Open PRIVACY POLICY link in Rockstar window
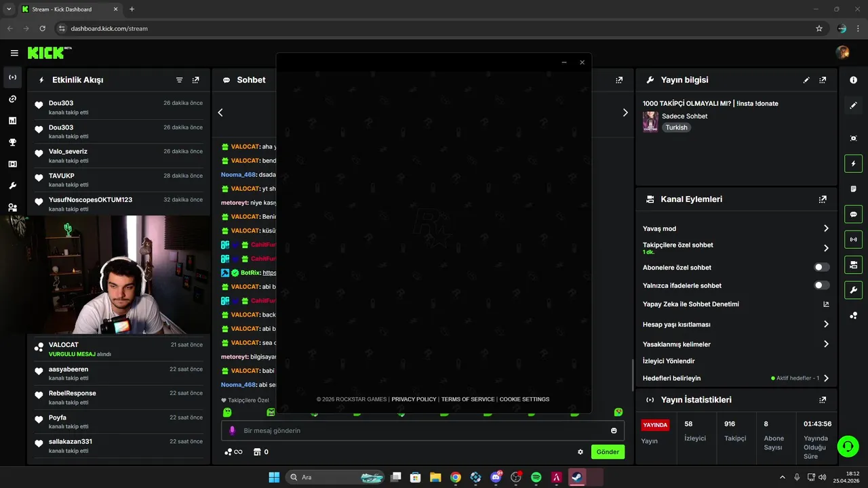This screenshot has height=488, width=868. pos(414,399)
